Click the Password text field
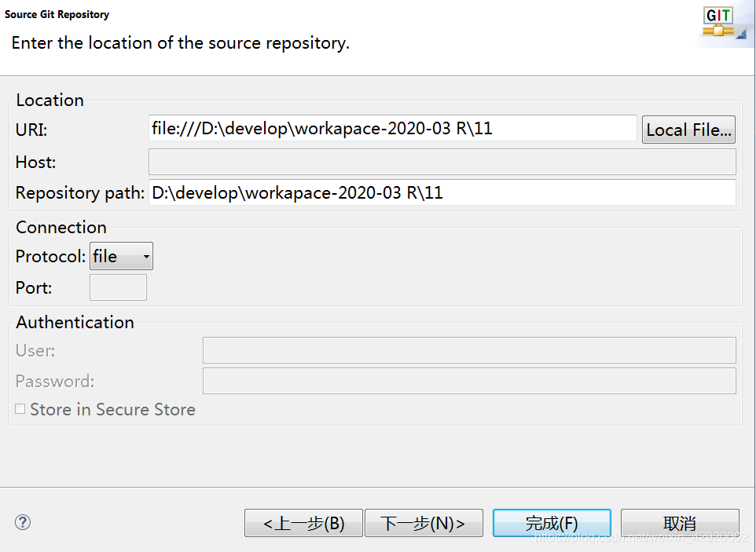This screenshot has height=552, width=756. click(x=469, y=381)
